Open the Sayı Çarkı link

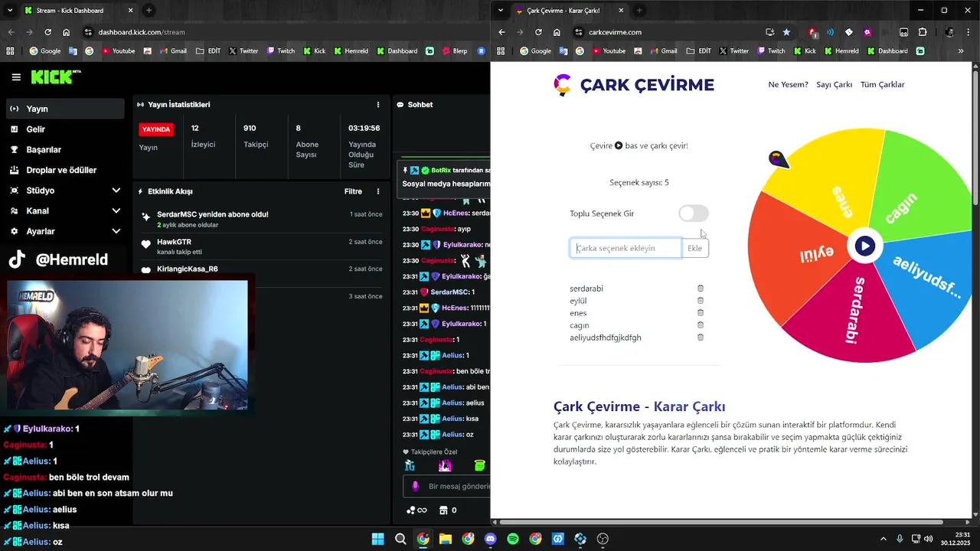(x=834, y=84)
